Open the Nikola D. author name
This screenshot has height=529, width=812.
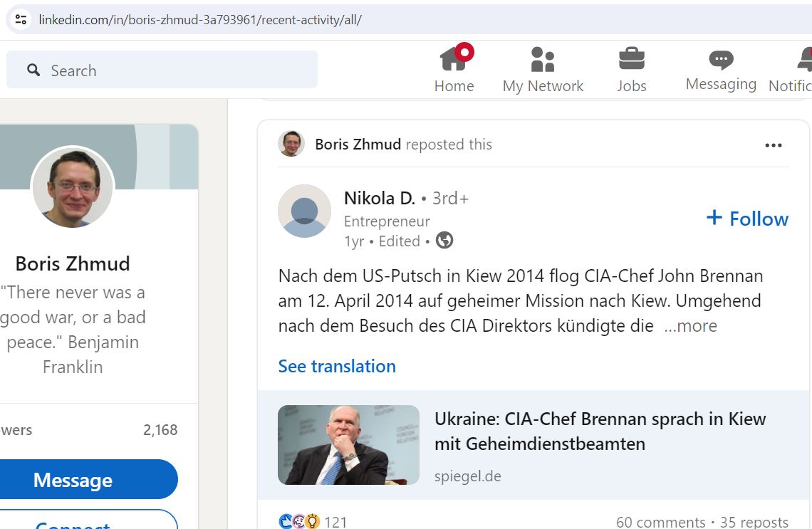click(380, 198)
